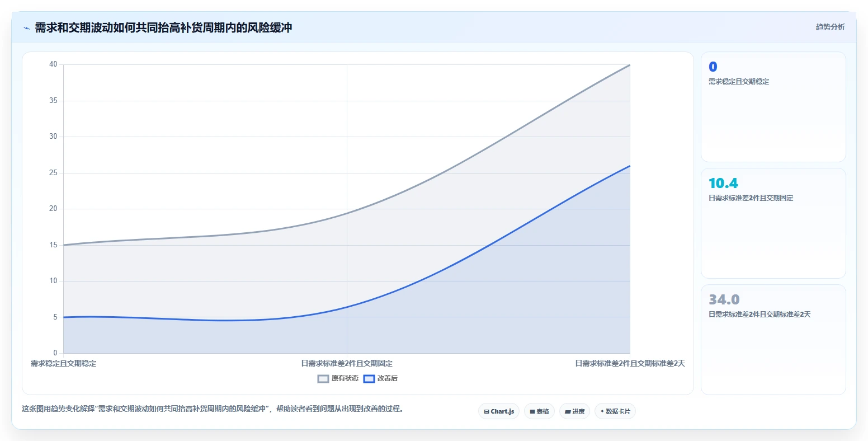
Task: Click the blue 改善后 legend swatch
Action: [x=369, y=379]
